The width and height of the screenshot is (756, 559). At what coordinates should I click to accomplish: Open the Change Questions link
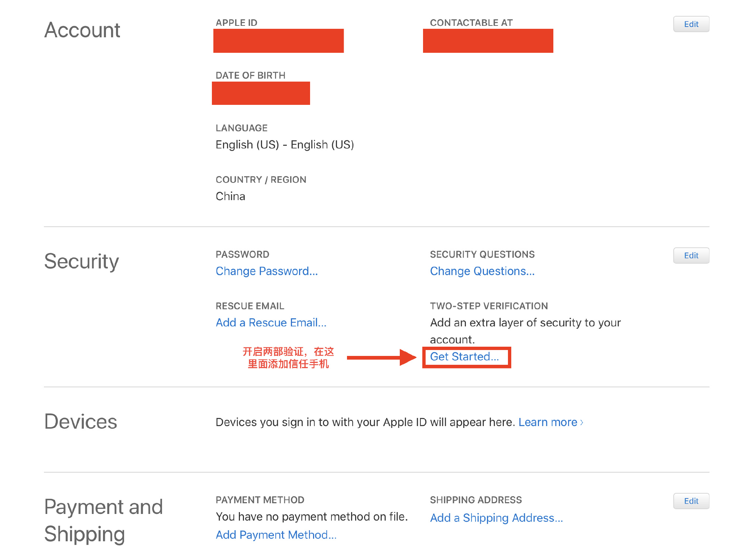[x=482, y=271]
